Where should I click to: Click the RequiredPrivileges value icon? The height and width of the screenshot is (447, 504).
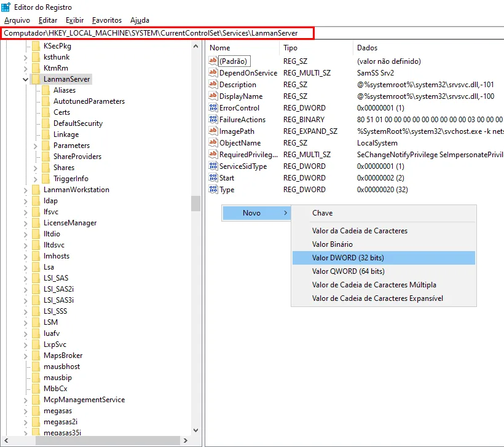[x=213, y=154]
